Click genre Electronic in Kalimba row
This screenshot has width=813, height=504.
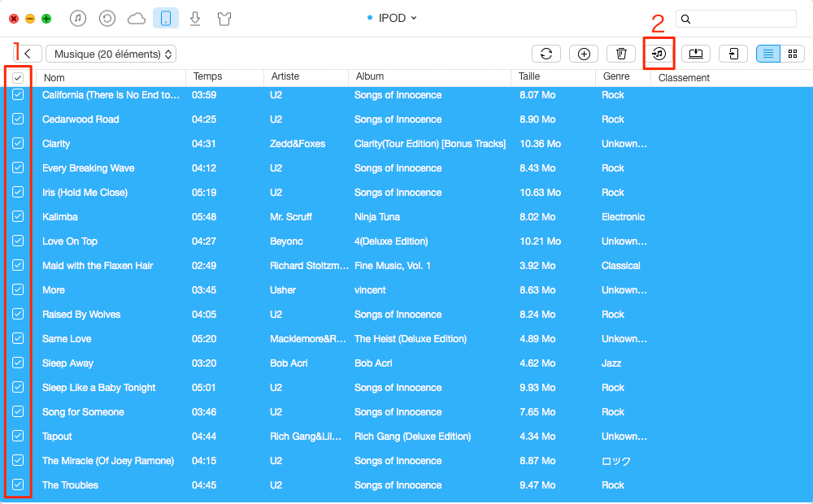coord(624,217)
